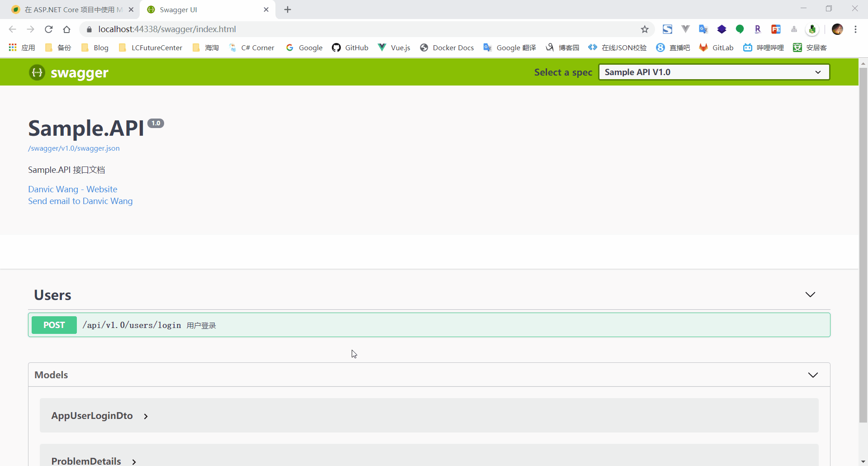This screenshot has height=466, width=868.
Task: Open the Blog bookmark folder
Action: (95, 48)
